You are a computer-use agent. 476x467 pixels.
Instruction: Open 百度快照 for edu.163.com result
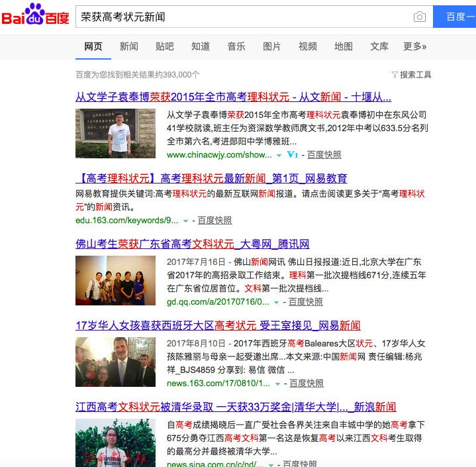coord(215,221)
